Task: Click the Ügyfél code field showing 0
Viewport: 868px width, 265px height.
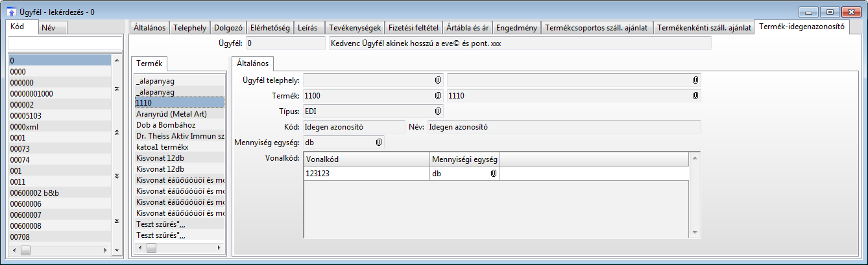Action: pos(285,43)
